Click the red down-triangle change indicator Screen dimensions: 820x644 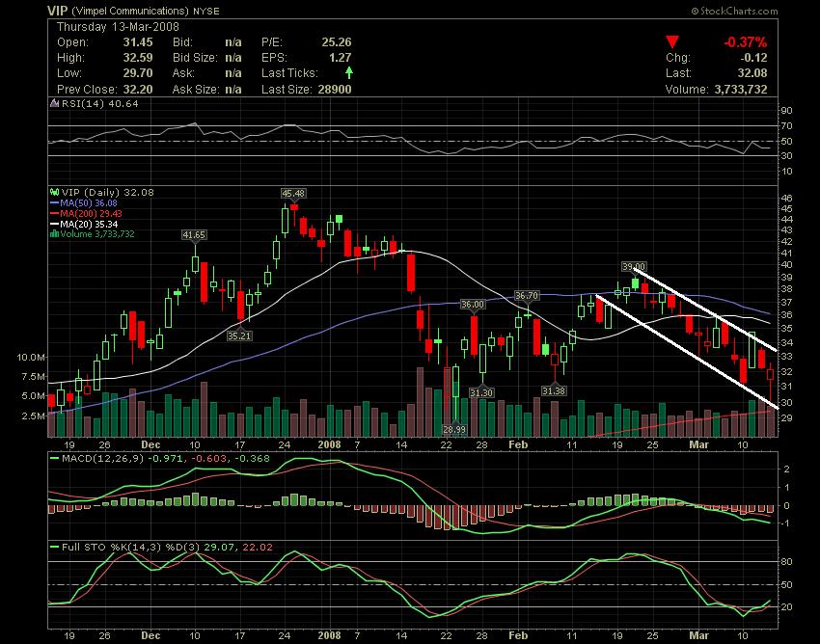click(672, 42)
